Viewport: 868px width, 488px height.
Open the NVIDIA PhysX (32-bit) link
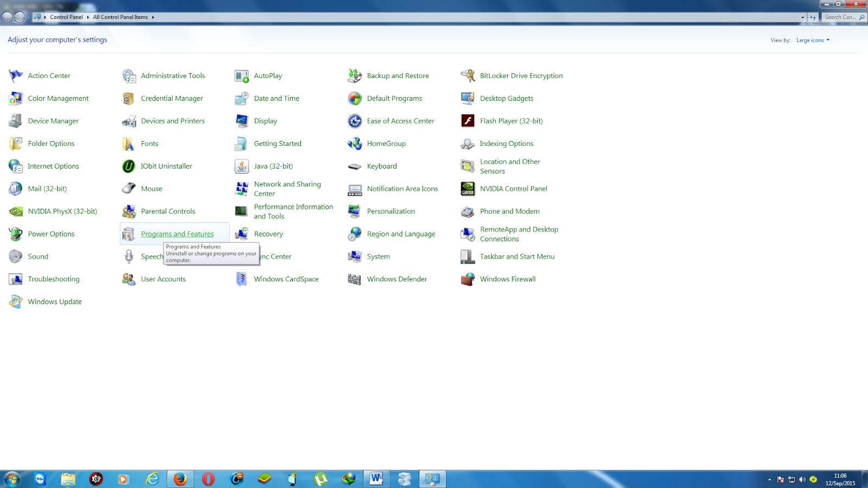click(x=62, y=211)
